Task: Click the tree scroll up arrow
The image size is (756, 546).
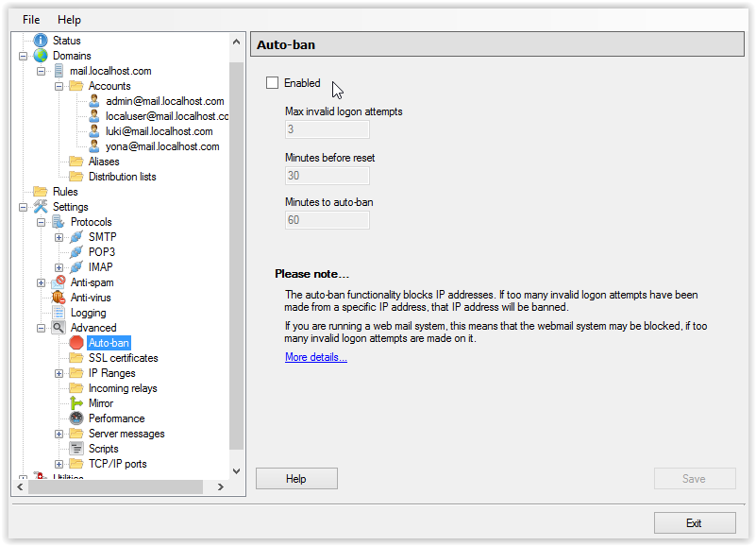Action: (x=236, y=42)
